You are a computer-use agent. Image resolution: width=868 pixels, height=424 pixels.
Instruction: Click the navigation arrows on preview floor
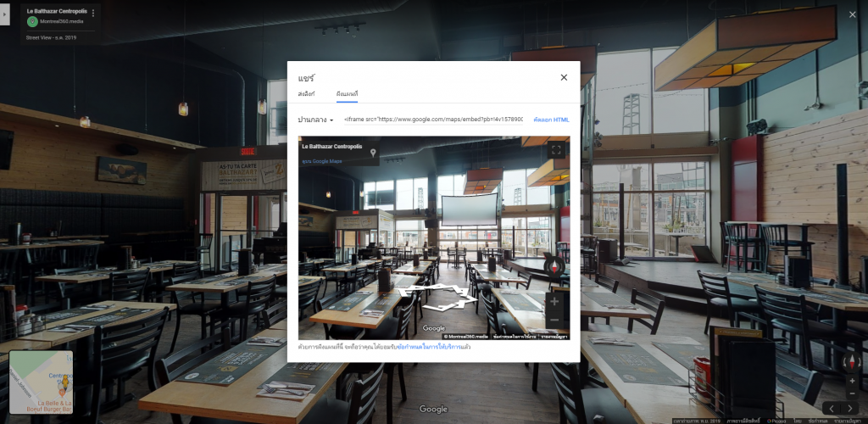437,298
